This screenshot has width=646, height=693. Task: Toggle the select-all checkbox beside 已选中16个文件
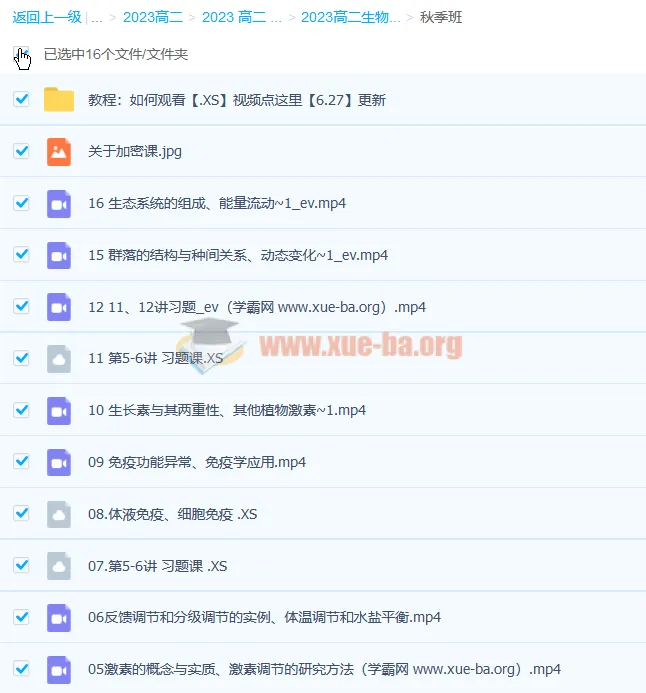(21, 54)
